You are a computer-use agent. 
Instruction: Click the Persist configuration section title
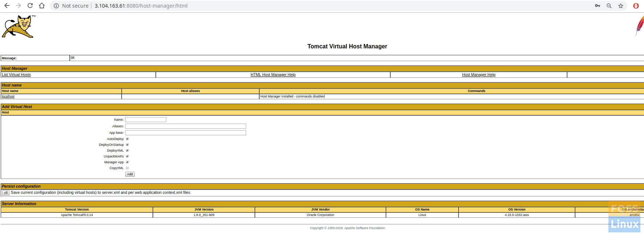point(21,187)
